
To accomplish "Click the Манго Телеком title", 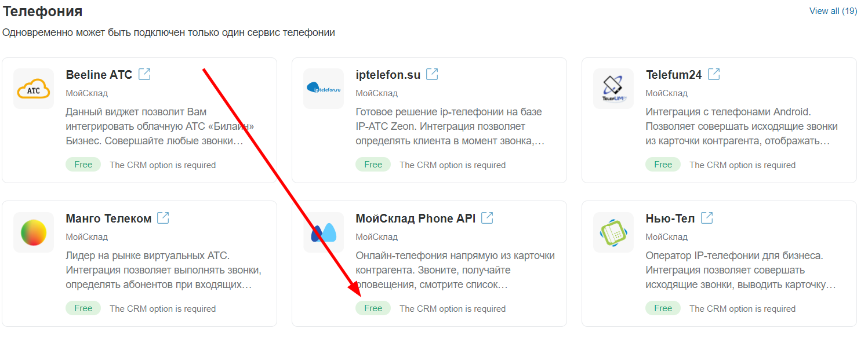I will (108, 218).
